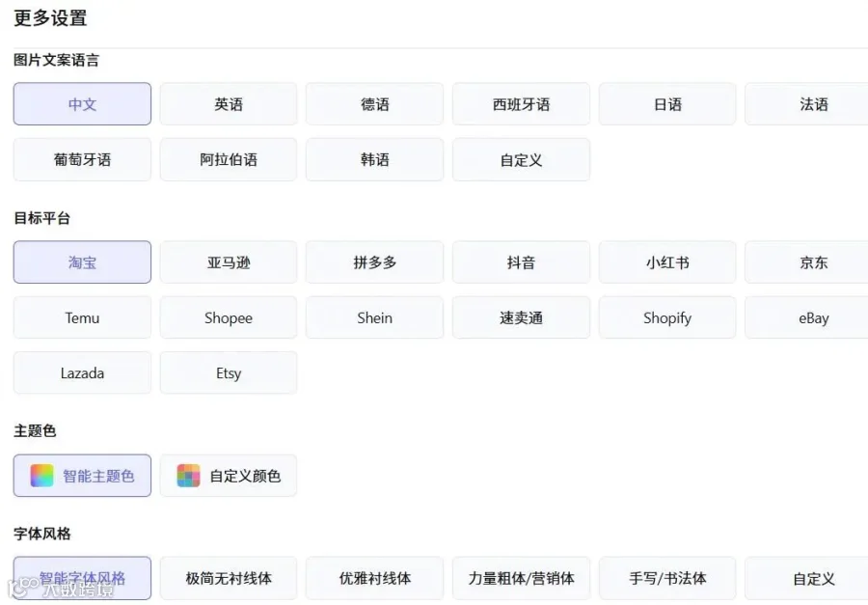Select 法语 language option
This screenshot has height=605, width=868.
click(x=807, y=104)
